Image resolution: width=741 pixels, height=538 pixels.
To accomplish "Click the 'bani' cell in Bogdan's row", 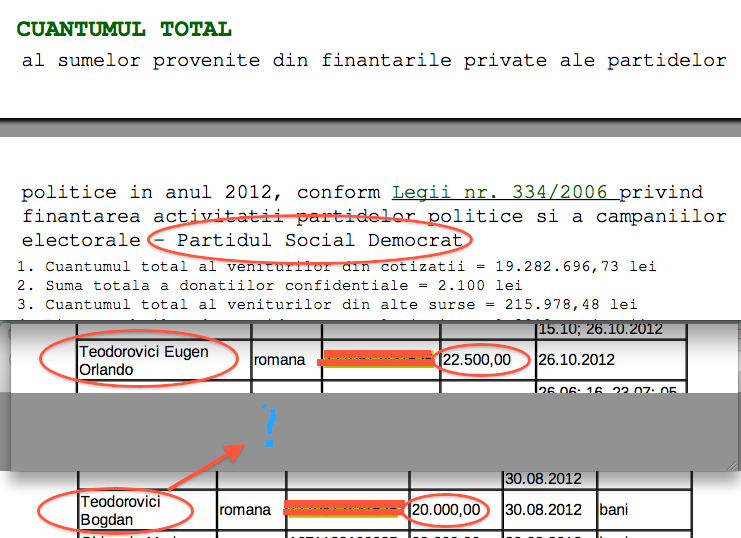I will coord(613,510).
